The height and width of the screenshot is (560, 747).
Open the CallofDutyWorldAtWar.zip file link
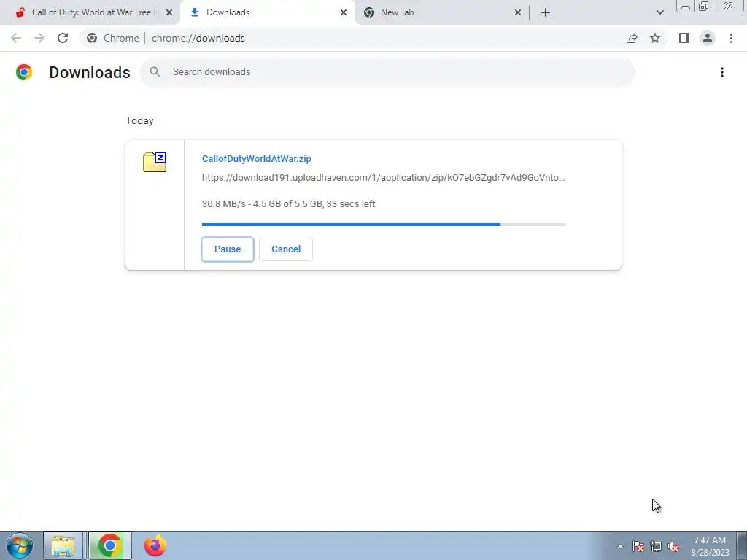(x=256, y=158)
